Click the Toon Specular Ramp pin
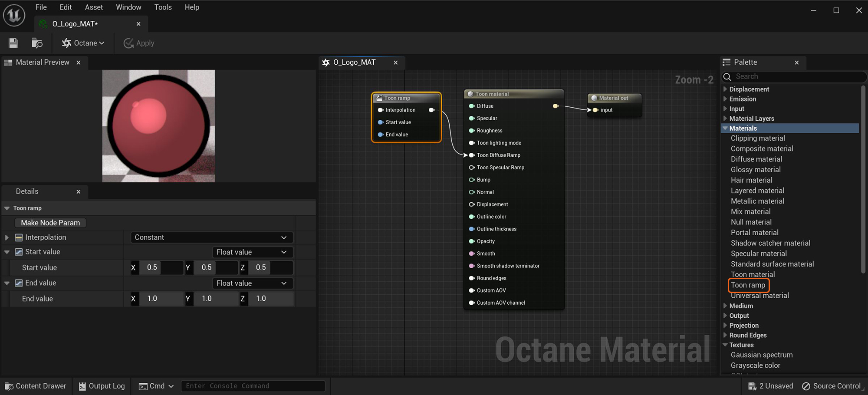Viewport: 868px width, 395px height. click(x=471, y=168)
